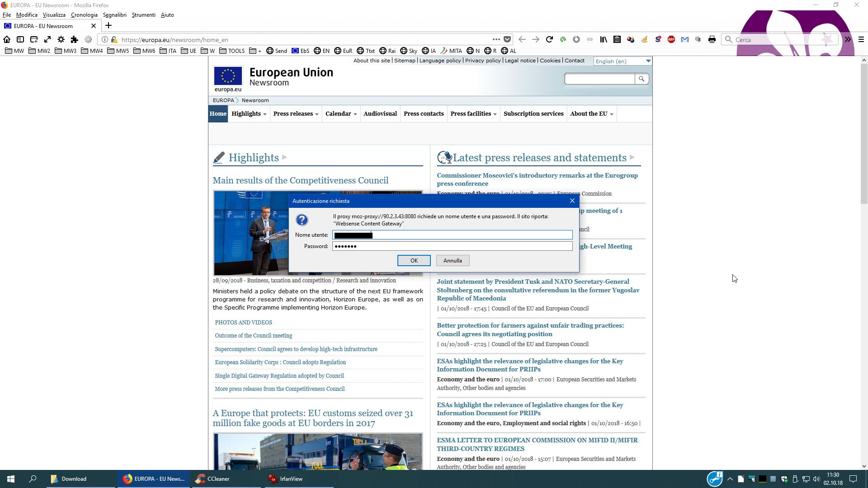
Task: Click the extensions puzzle piece icon
Action: (75, 39)
